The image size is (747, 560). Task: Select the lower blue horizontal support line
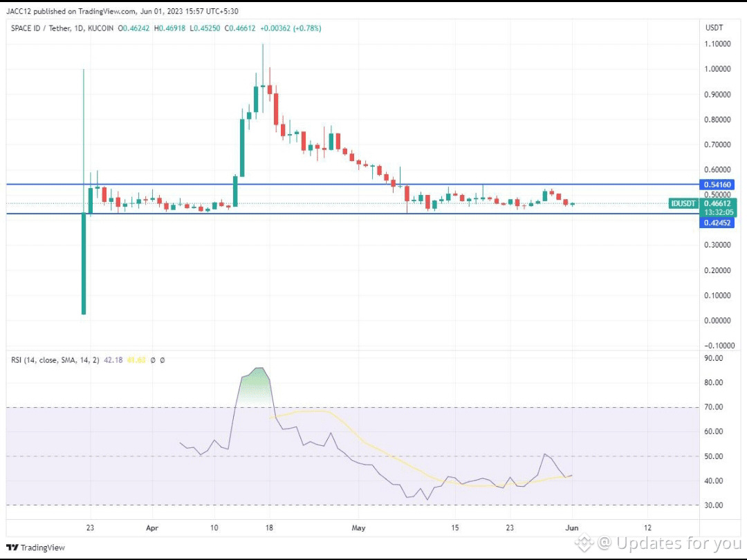tap(353, 214)
